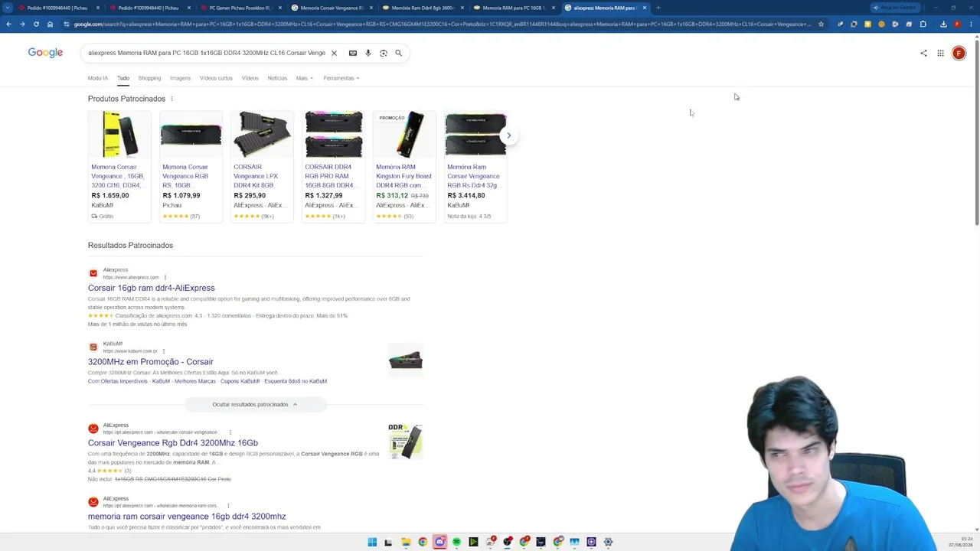Switch to the Imagens tab

coord(180,78)
